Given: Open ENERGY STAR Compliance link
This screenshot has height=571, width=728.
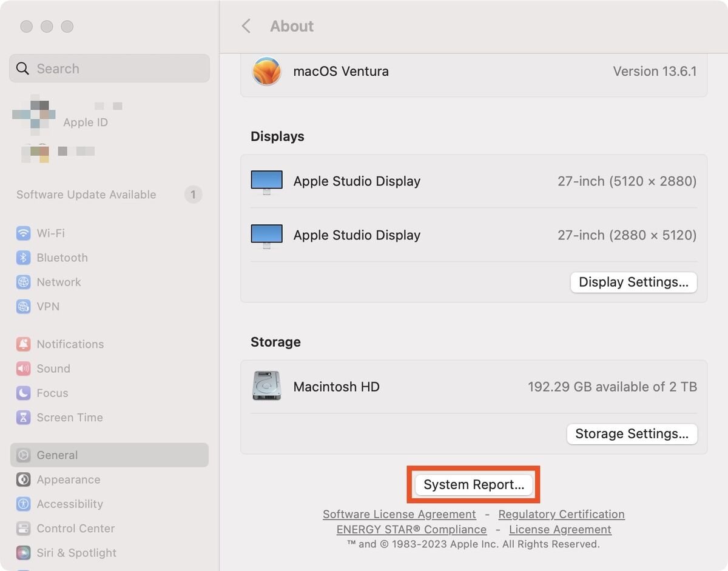Looking at the screenshot, I should [x=411, y=529].
